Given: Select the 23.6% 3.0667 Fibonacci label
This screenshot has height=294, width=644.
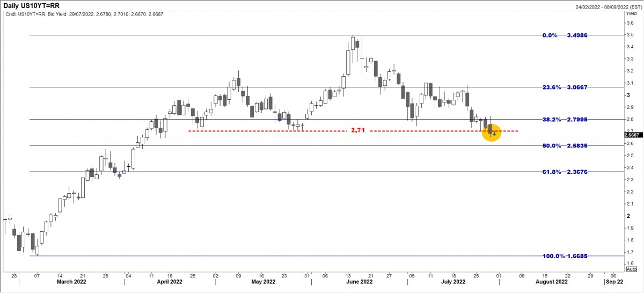Looking at the screenshot, I should coord(564,87).
